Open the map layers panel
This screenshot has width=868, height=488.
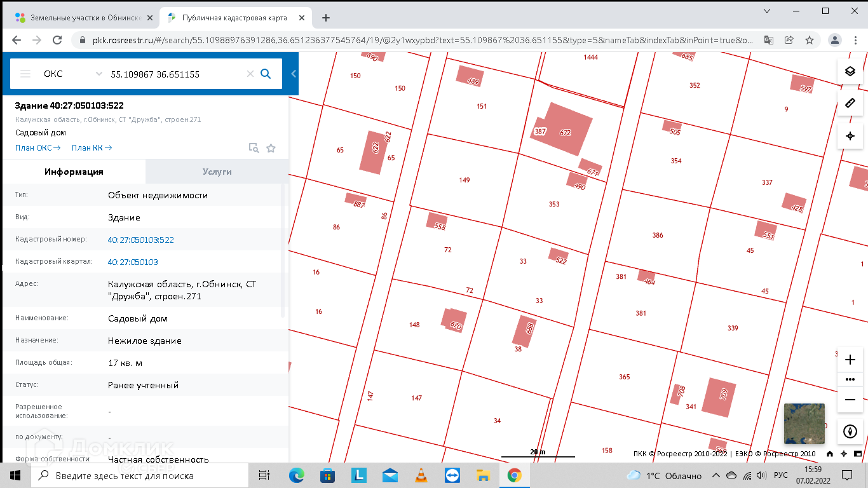[850, 71]
